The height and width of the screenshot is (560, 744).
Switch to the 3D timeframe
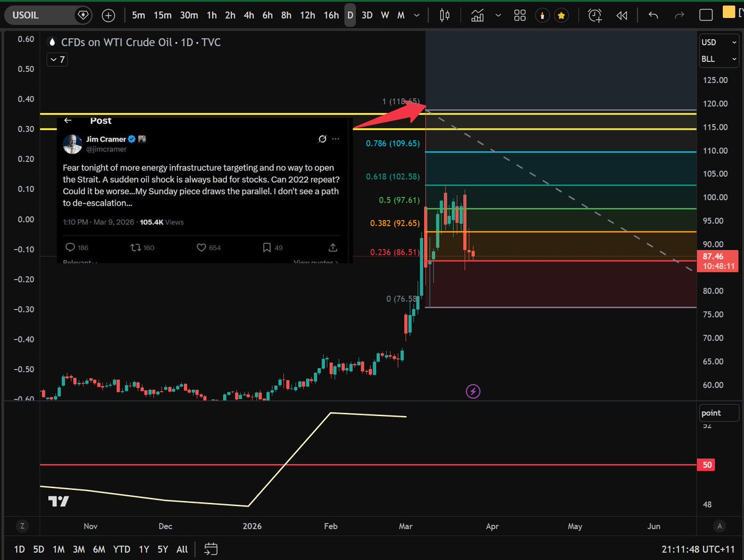tap(367, 16)
